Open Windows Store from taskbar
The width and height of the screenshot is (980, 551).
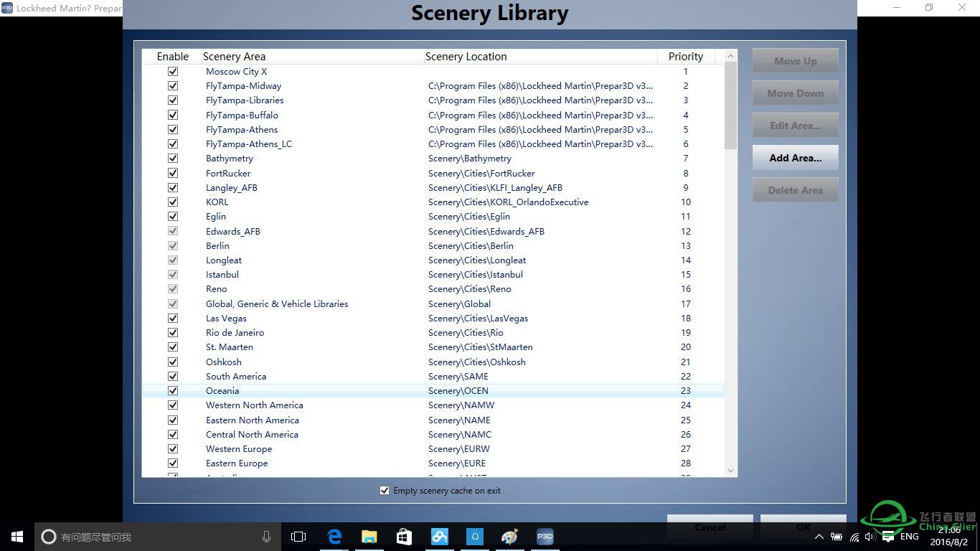(x=404, y=537)
